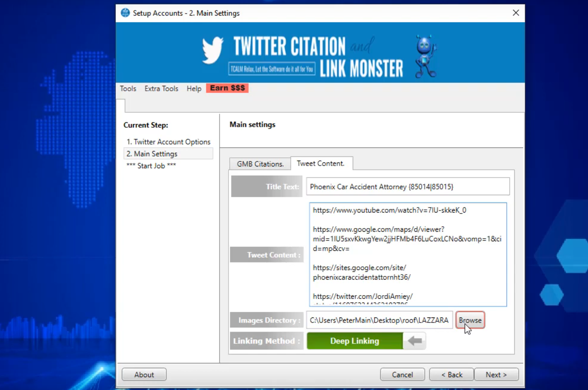Click the robot mascot in the banner
Image resolution: width=588 pixels, height=390 pixels.
426,56
